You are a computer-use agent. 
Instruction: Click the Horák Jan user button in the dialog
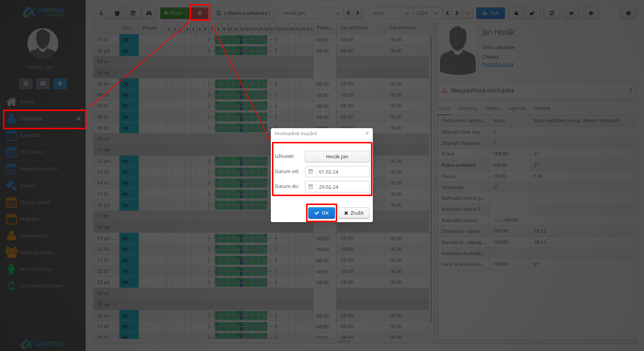tap(337, 157)
